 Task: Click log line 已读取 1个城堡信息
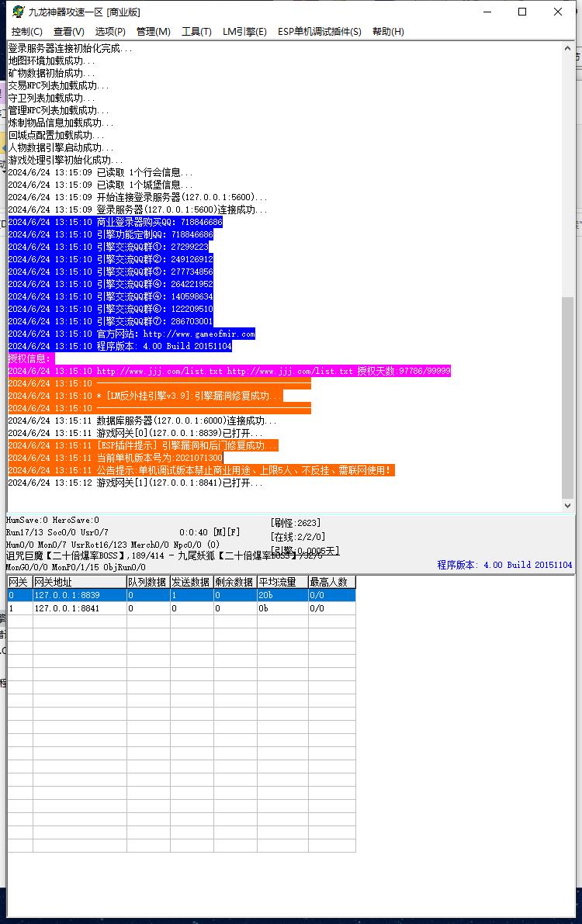tap(100, 185)
